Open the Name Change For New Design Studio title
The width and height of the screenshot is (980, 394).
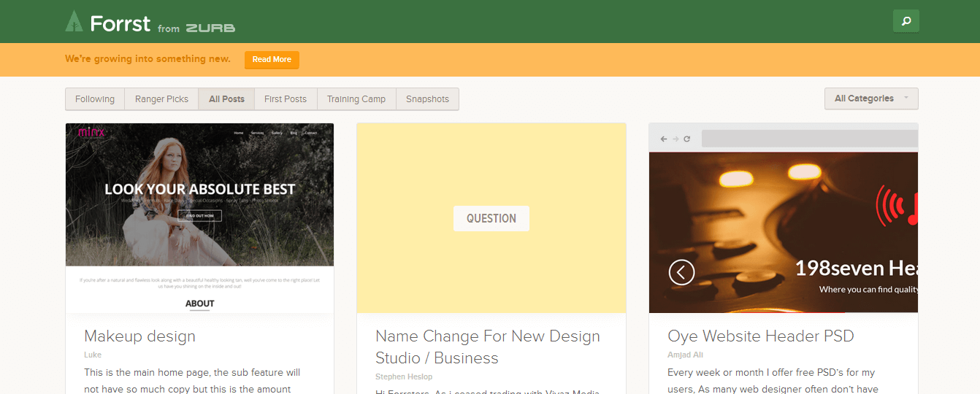click(488, 347)
